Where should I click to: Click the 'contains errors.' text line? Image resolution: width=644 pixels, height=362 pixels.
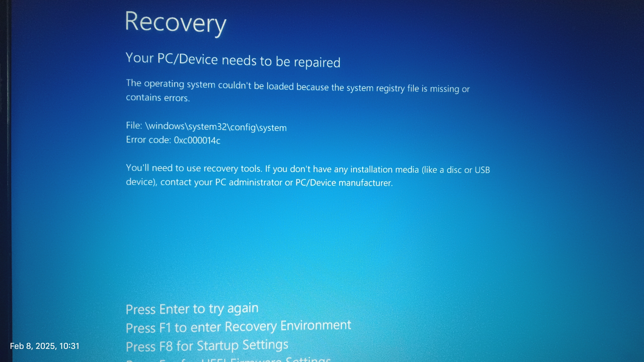(x=158, y=97)
